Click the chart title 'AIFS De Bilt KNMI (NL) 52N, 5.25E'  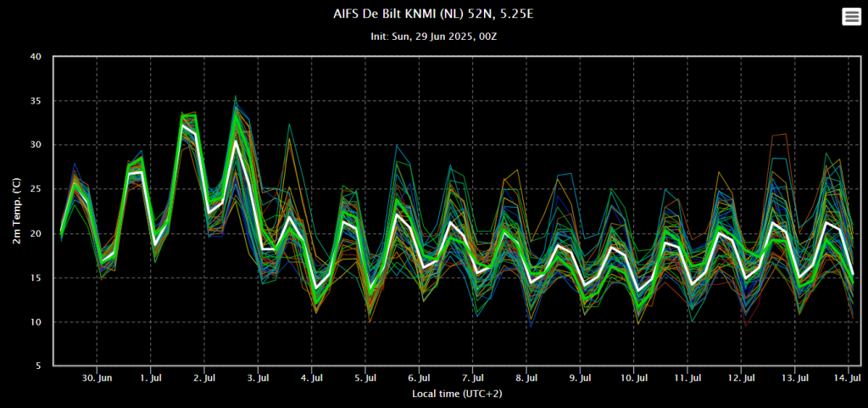pos(433,14)
